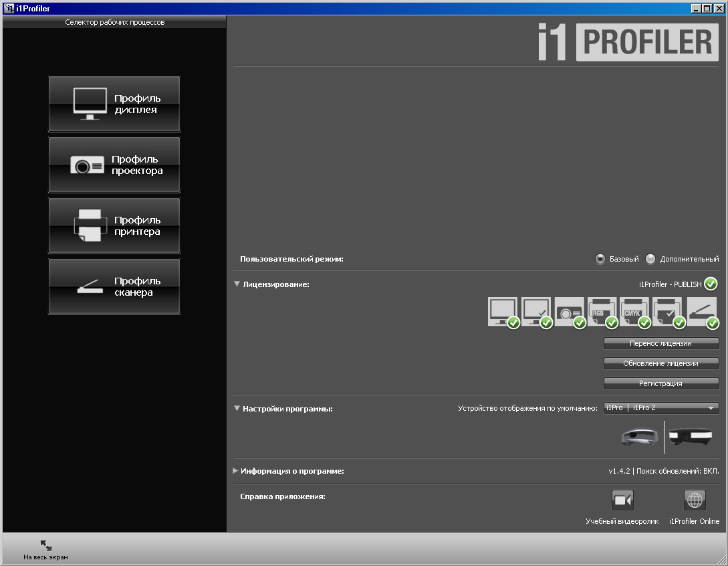The image size is (728, 566).
Task: Open the Профиль принтера workflow
Action: [x=114, y=226]
